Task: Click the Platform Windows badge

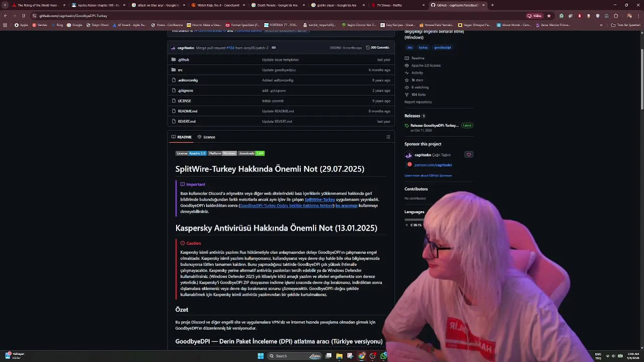Action: (x=222, y=153)
